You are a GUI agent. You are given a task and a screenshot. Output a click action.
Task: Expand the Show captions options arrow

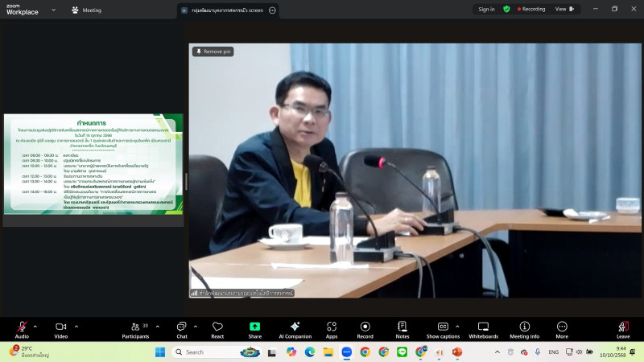point(458,326)
